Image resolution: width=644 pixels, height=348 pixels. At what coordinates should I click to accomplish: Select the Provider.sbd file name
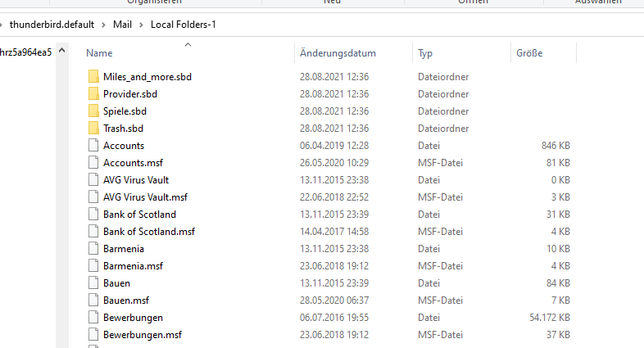[x=130, y=94]
